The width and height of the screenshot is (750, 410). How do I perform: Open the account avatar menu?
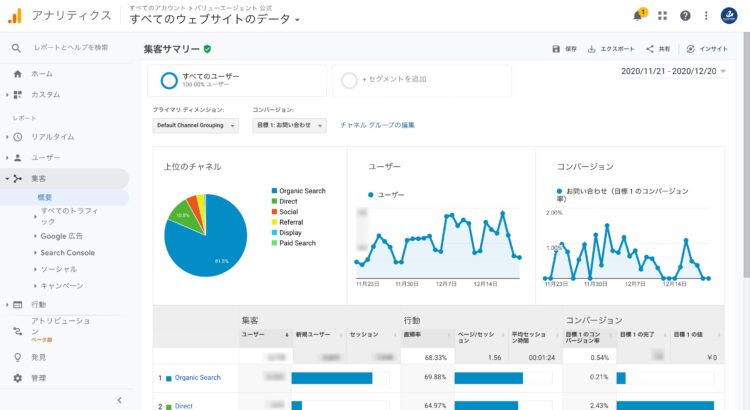click(729, 16)
